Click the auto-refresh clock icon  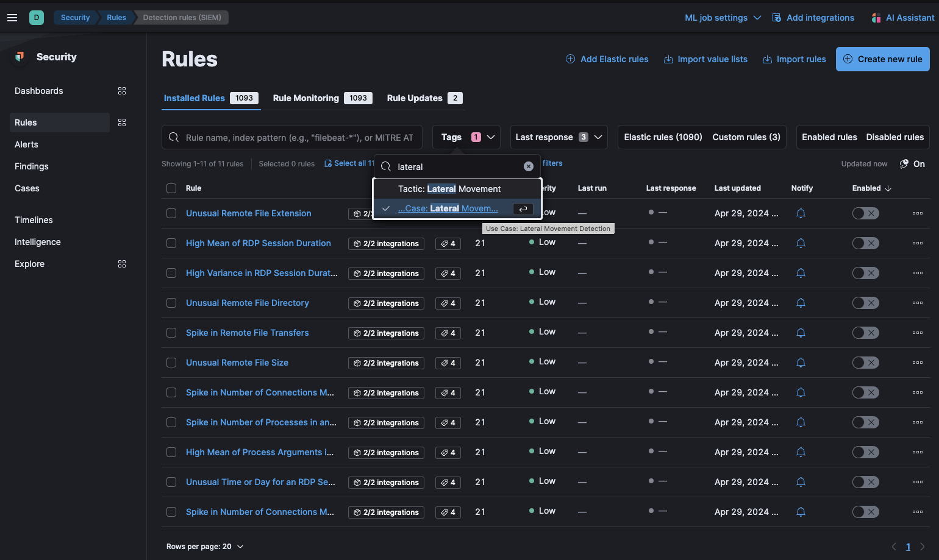coord(903,163)
